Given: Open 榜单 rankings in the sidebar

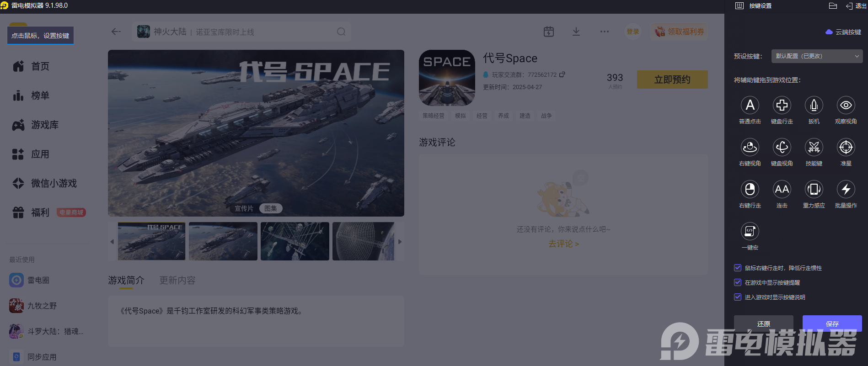Looking at the screenshot, I should tap(31, 95).
